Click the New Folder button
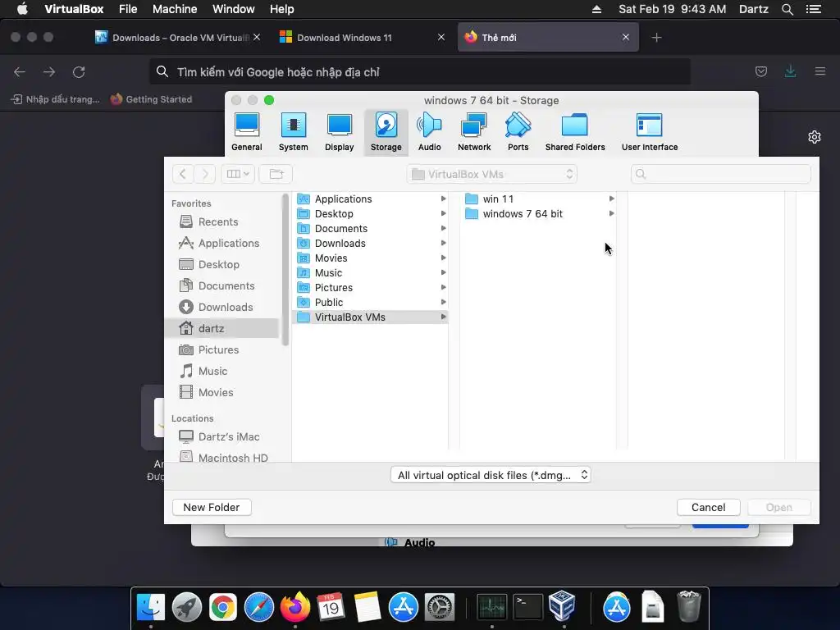The width and height of the screenshot is (840, 630). tap(212, 507)
